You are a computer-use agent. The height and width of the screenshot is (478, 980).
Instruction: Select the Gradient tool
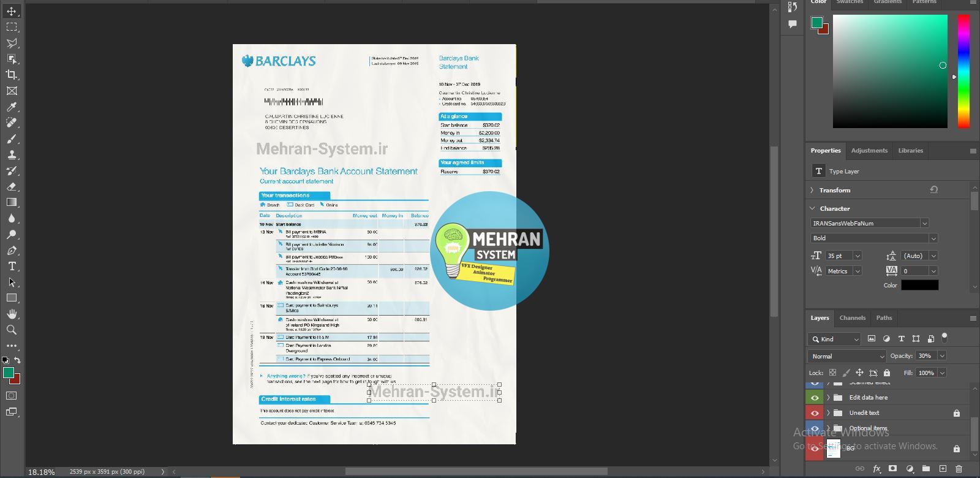12,202
